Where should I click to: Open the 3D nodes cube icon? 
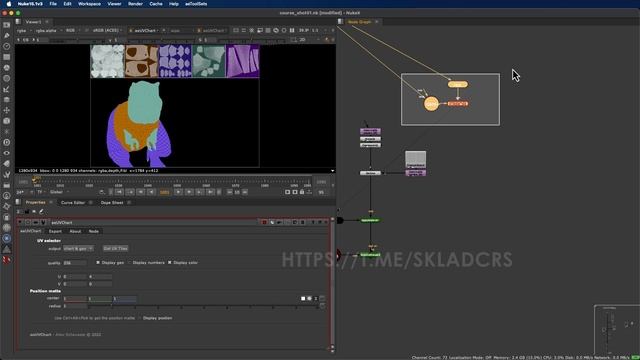click(7, 121)
